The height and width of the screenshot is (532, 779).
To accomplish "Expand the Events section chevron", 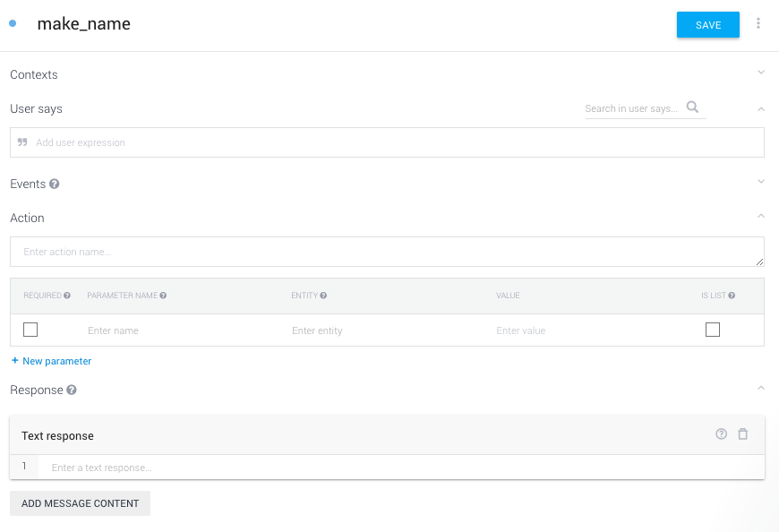I will click(761, 182).
